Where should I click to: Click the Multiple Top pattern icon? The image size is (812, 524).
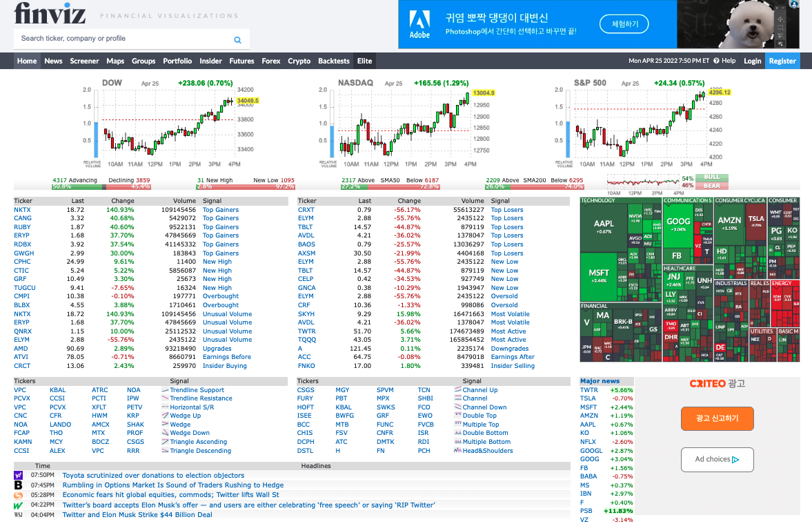click(458, 424)
